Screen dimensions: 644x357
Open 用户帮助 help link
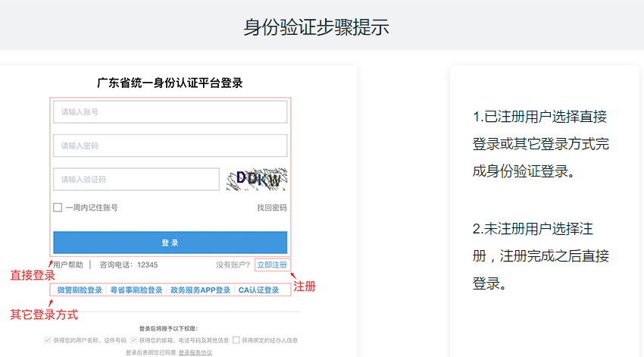tap(68, 265)
